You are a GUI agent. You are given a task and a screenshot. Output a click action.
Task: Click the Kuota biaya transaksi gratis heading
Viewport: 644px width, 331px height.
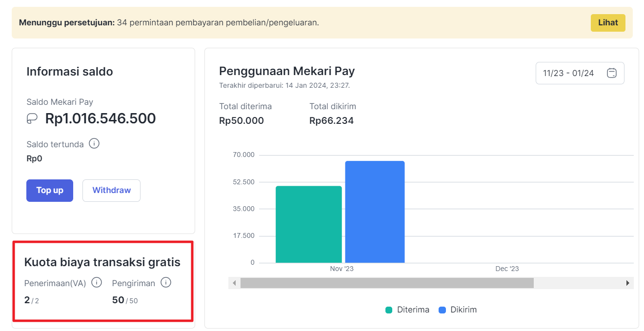click(102, 262)
